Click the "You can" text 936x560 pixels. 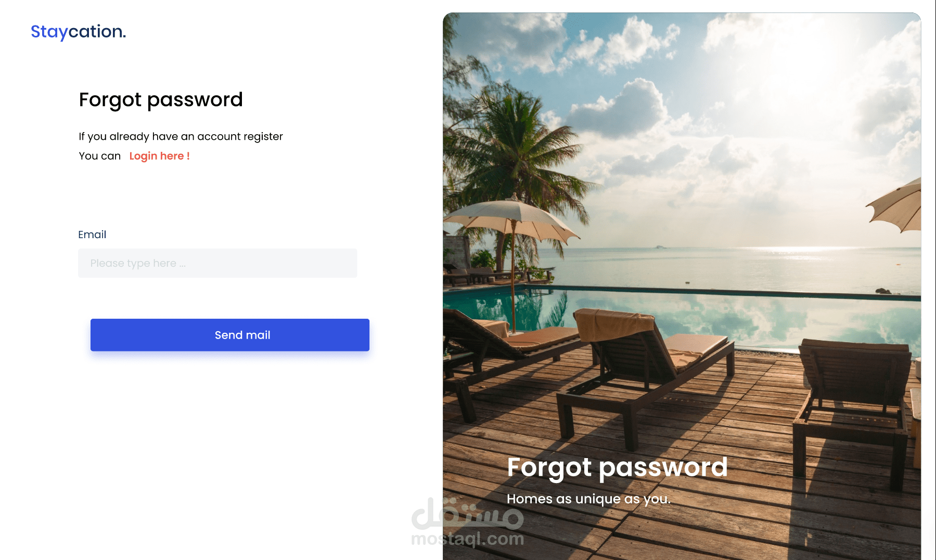100,156
